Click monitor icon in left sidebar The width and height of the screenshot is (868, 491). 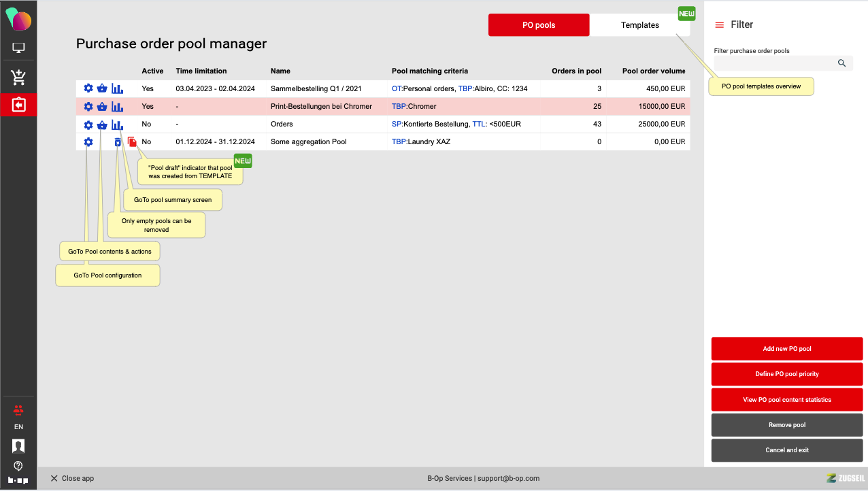[18, 48]
